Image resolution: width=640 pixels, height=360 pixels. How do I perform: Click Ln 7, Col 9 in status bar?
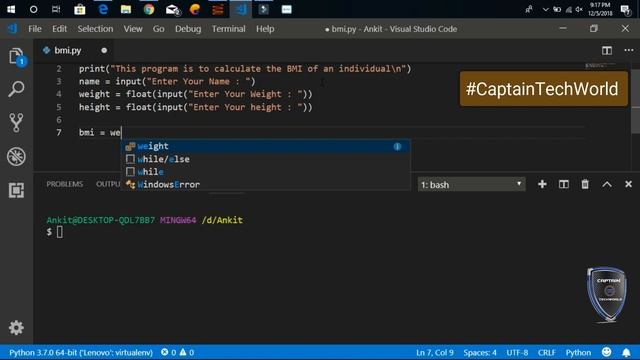435,352
